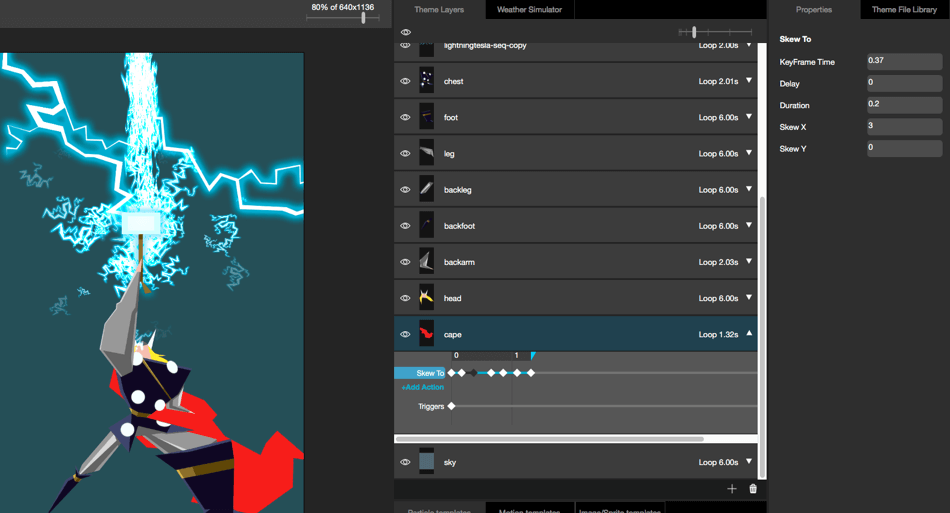
Task: Hide the foot layer
Action: [405, 117]
